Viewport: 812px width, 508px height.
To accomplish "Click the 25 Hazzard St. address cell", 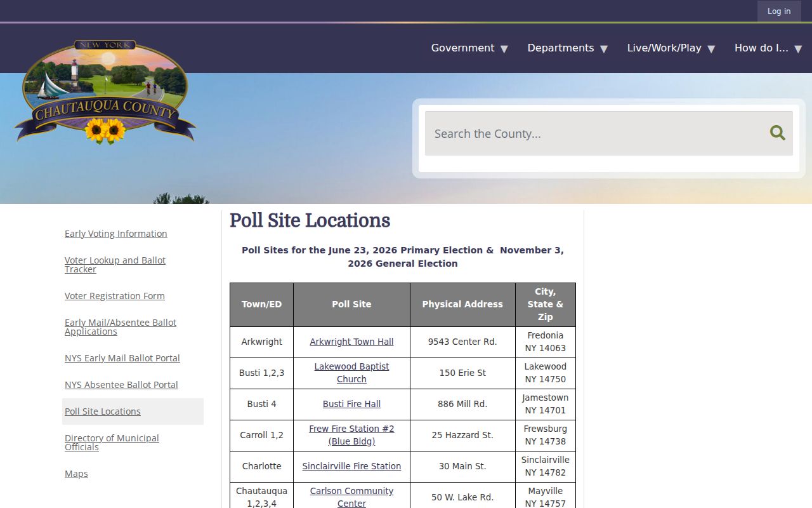I will [462, 435].
